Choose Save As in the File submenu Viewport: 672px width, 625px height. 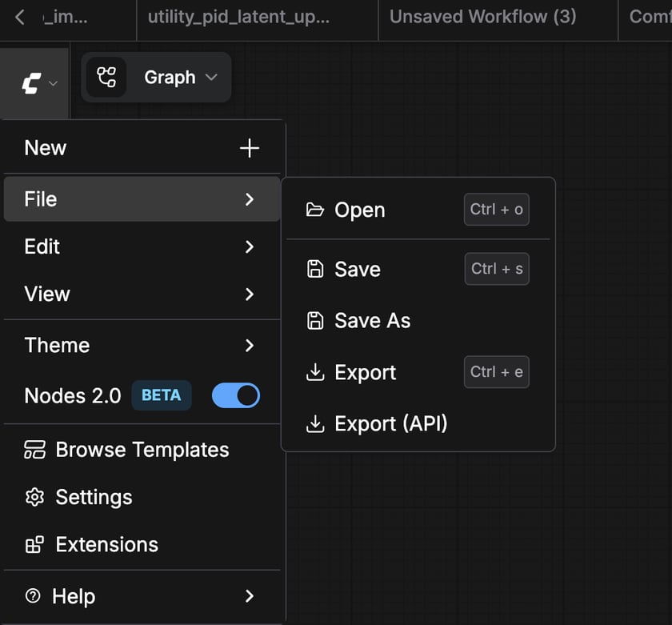pyautogui.click(x=418, y=321)
